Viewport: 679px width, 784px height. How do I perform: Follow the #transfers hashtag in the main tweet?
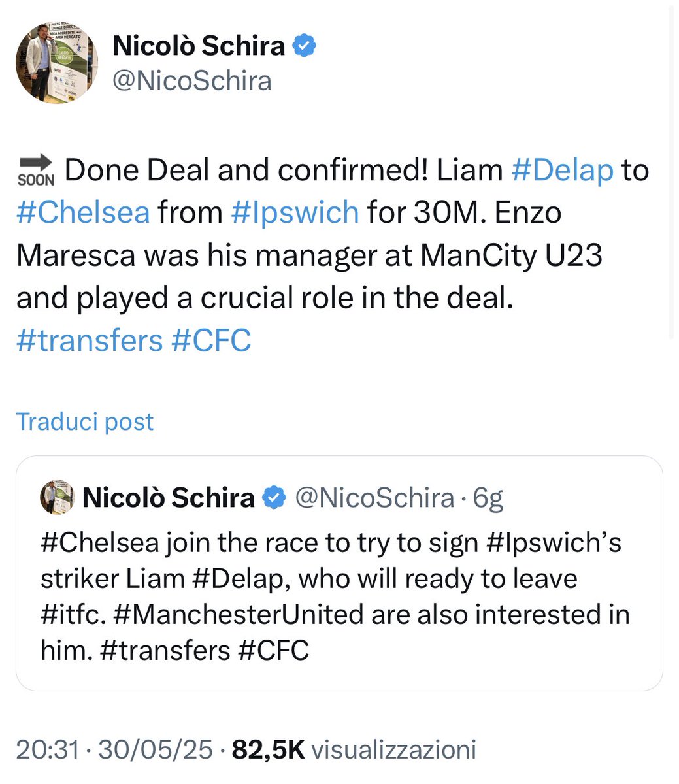(x=90, y=340)
